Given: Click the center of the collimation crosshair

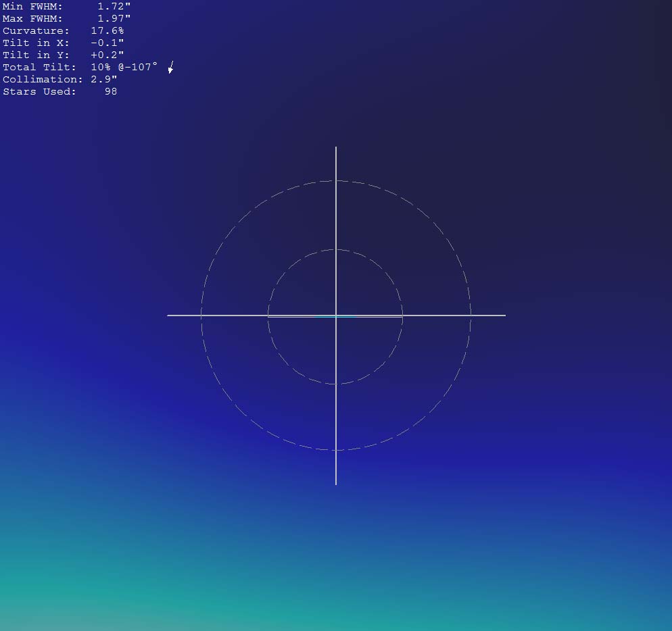Looking at the screenshot, I should pos(336,315).
